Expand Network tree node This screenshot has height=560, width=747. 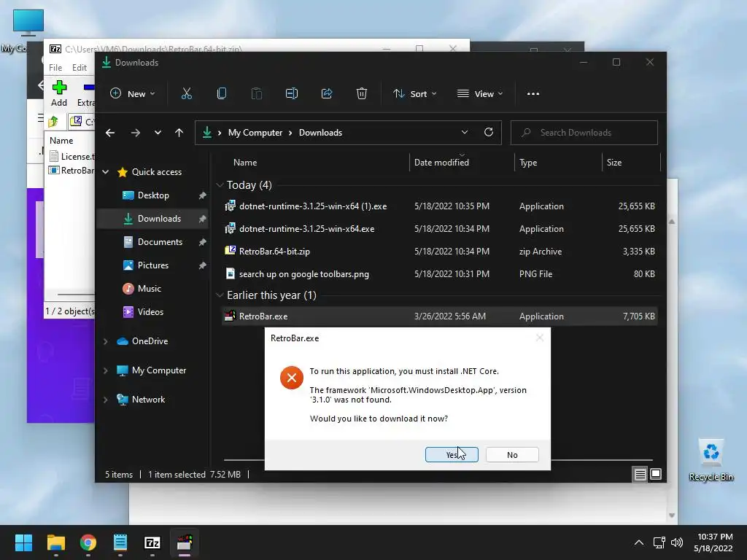coord(106,400)
